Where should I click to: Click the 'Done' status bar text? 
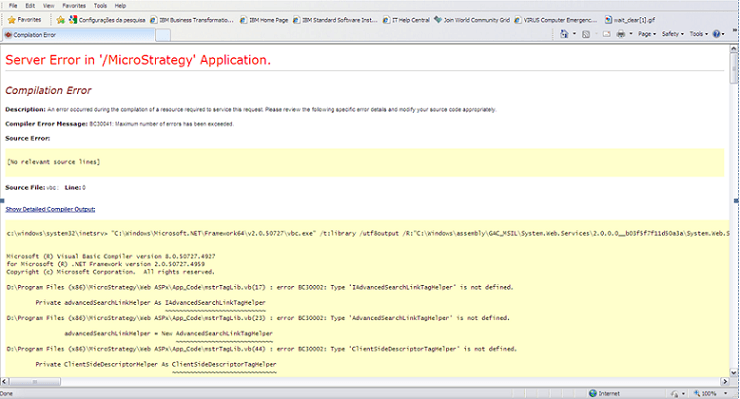tap(7, 393)
